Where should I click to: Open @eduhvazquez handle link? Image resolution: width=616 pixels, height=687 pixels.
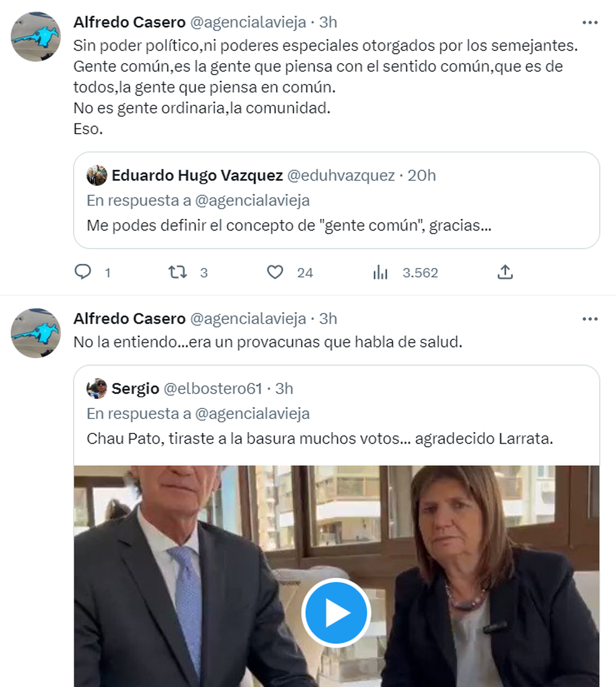coord(341,176)
